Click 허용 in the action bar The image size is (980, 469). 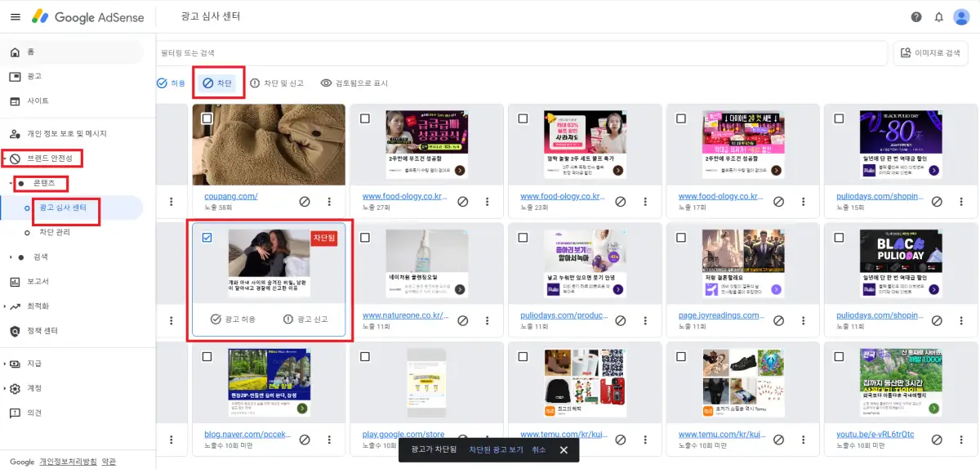pos(171,83)
